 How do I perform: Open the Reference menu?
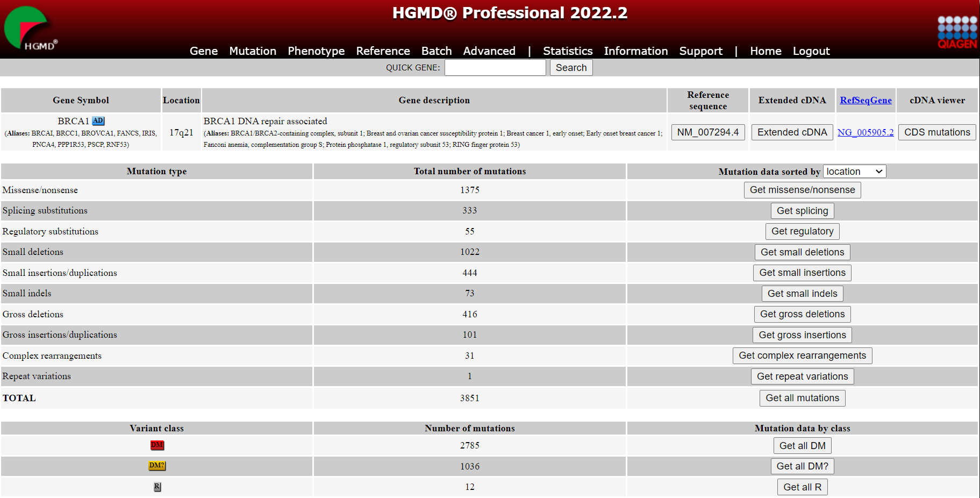click(x=383, y=51)
